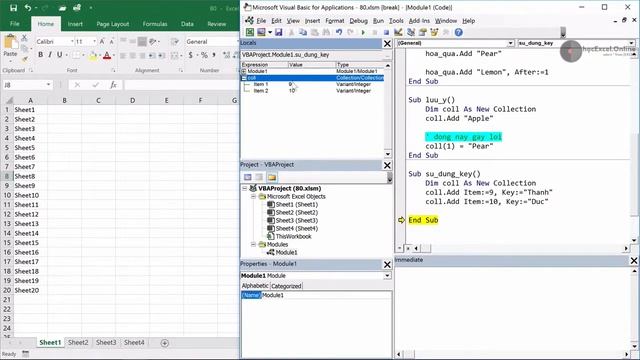Screen dimensions: 640x360
Task: Collapse the VBAProject (80.xlsm) tree node
Action: tap(245, 188)
